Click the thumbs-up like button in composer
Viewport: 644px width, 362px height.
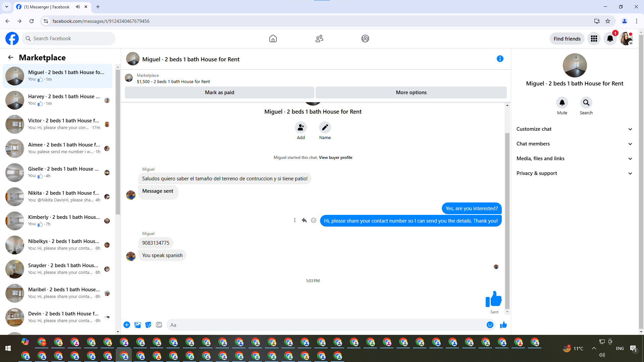[x=503, y=325]
